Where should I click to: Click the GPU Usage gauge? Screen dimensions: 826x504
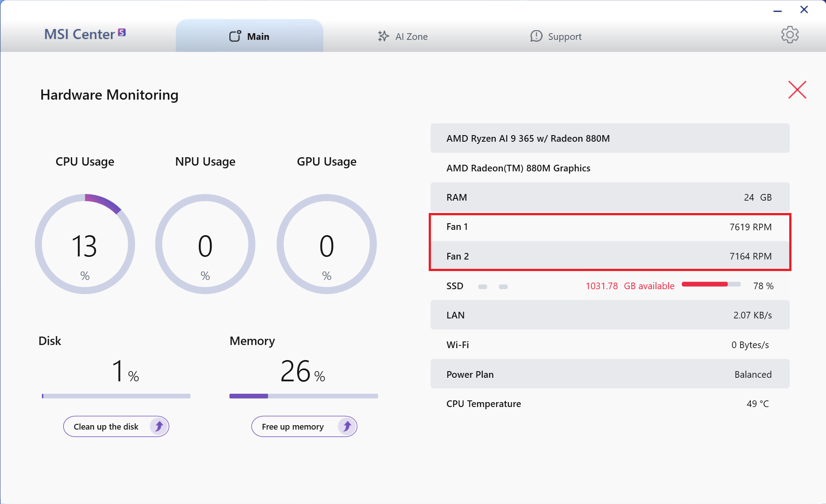[327, 244]
